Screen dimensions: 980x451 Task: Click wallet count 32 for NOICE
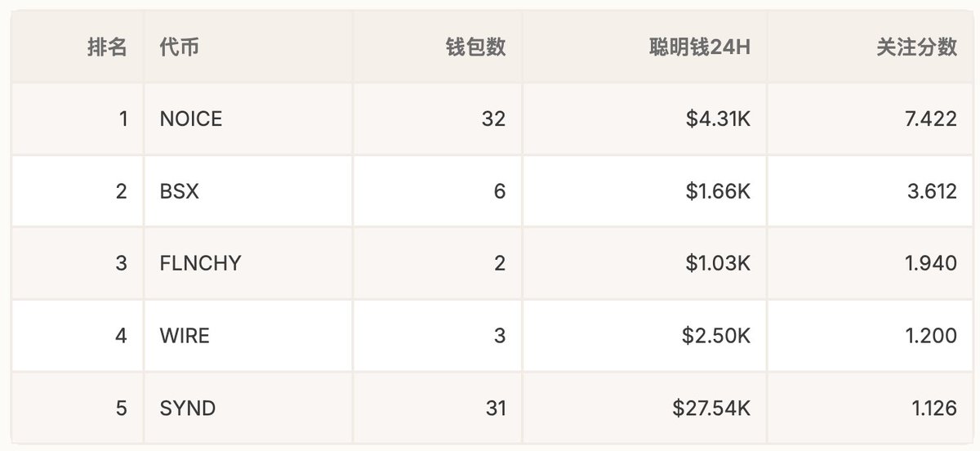493,119
